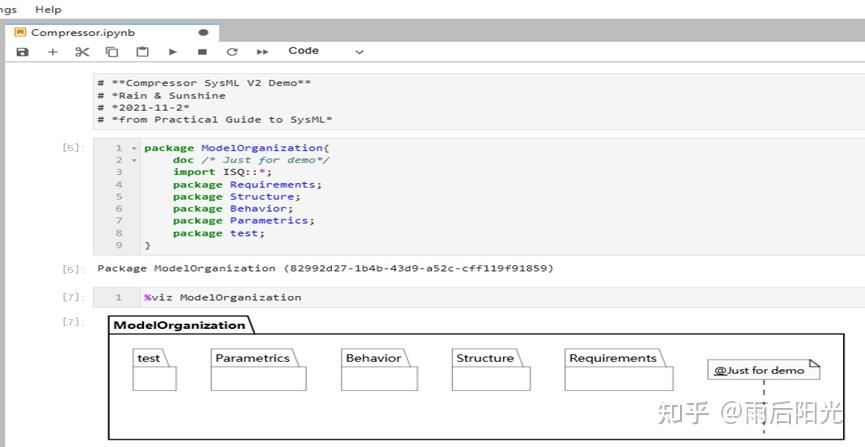Click the Python notebook file icon in the tab
Image resolution: width=865 pixels, height=447 pixels.
20,32
